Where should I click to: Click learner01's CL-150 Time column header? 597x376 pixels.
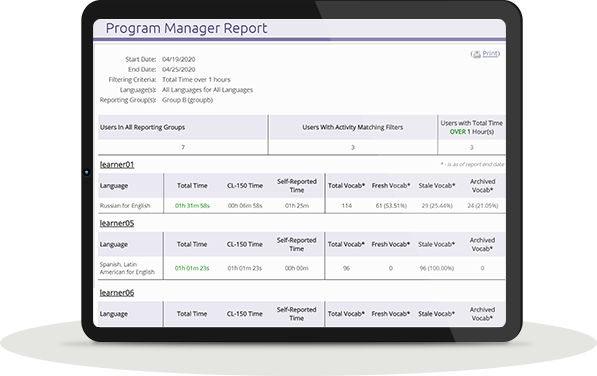[x=245, y=186]
